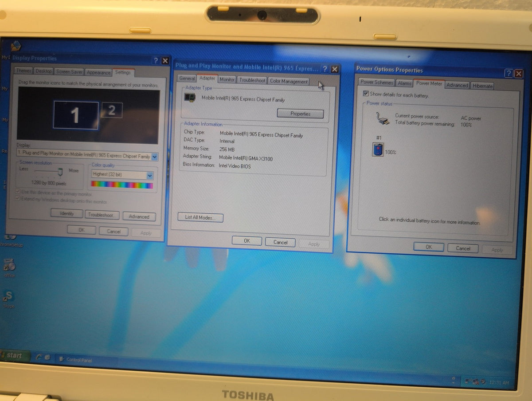Open the Power Schemes tab
Screen dimensions: 532x401
tap(376, 83)
